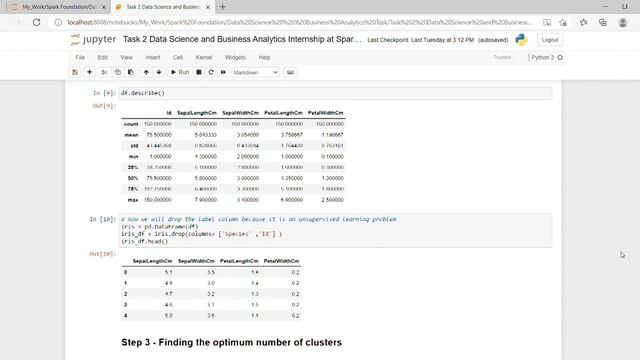
Task: Click the localhost address bar
Action: (x=300, y=22)
